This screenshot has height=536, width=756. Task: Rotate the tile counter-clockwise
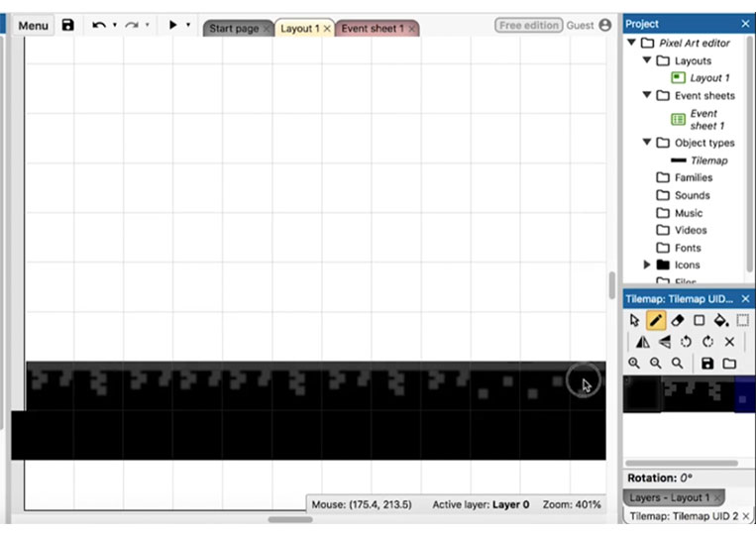coord(686,342)
